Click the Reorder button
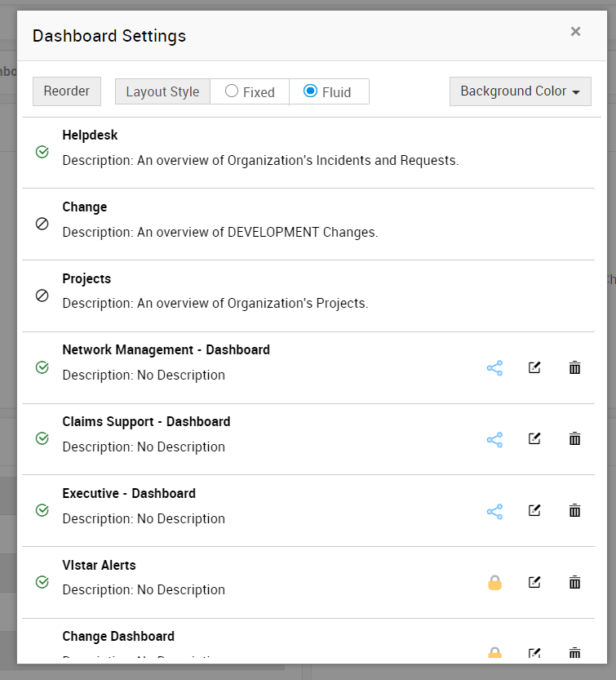Image resolution: width=616 pixels, height=680 pixels. click(67, 91)
